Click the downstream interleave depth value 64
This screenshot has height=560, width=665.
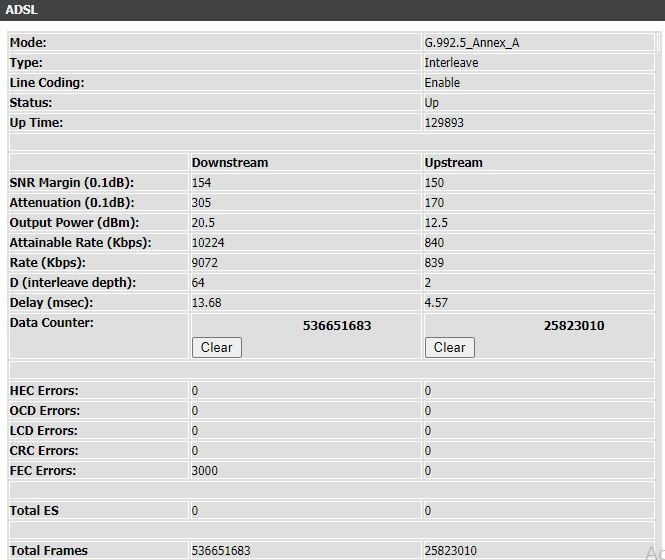pos(198,283)
